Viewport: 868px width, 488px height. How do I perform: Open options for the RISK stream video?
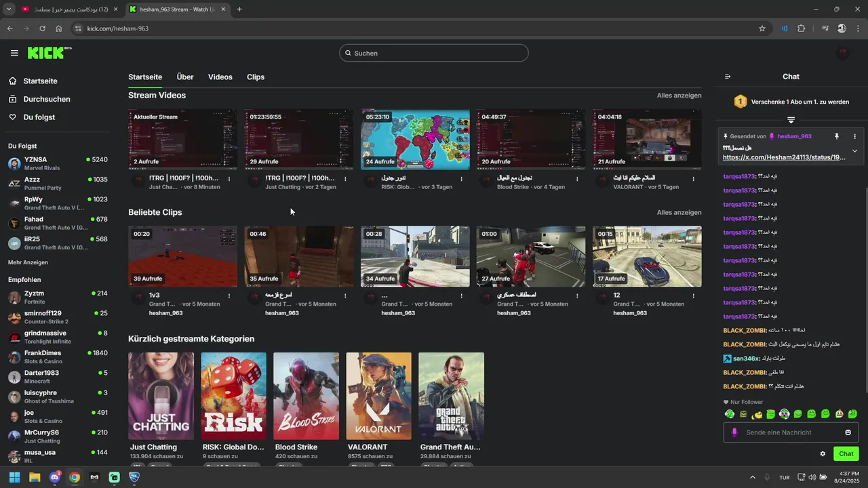click(x=461, y=179)
